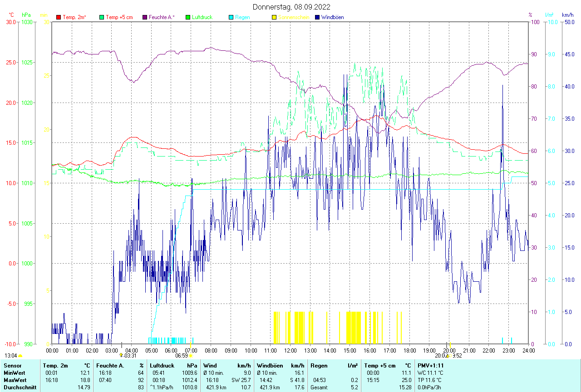The width and height of the screenshot is (581, 392).
Task: Click the average temperature value 14.79
Action: click(84, 387)
